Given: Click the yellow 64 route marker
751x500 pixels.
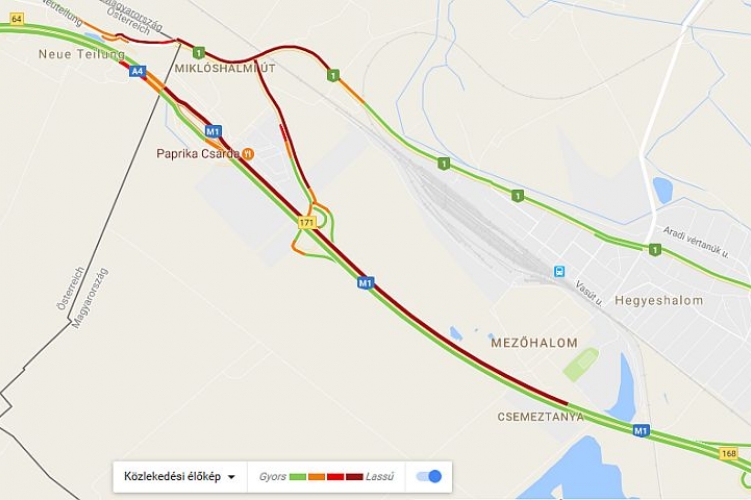Looking at the screenshot, I should 17,19.
